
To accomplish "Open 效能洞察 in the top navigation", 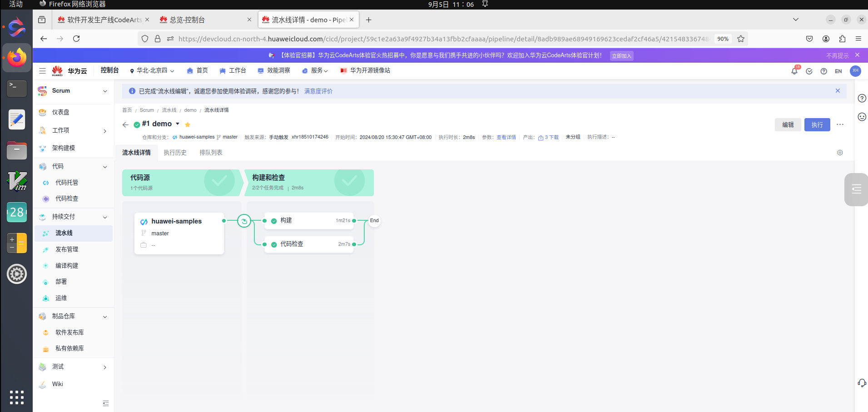I will click(x=274, y=70).
